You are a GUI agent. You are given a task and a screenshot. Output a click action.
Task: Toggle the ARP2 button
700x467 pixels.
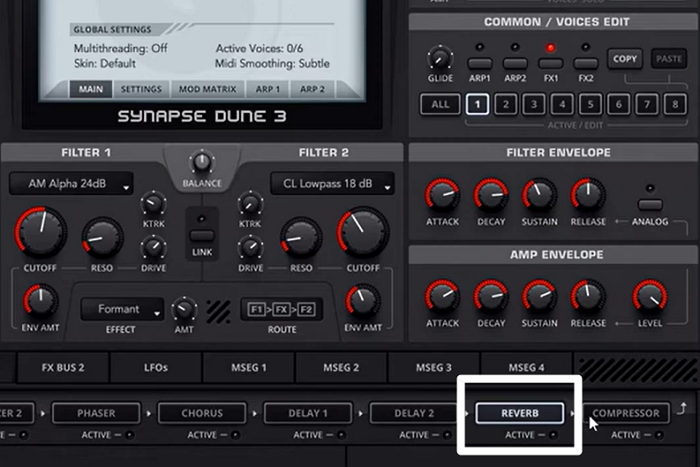(515, 63)
